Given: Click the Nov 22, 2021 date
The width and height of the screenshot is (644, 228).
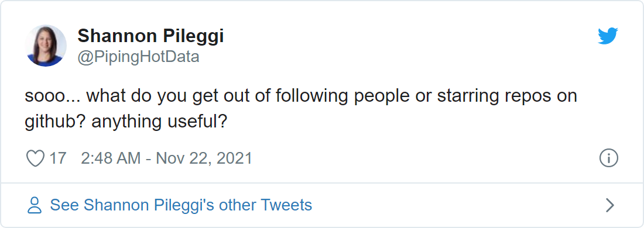Looking at the screenshot, I should coord(204,158).
